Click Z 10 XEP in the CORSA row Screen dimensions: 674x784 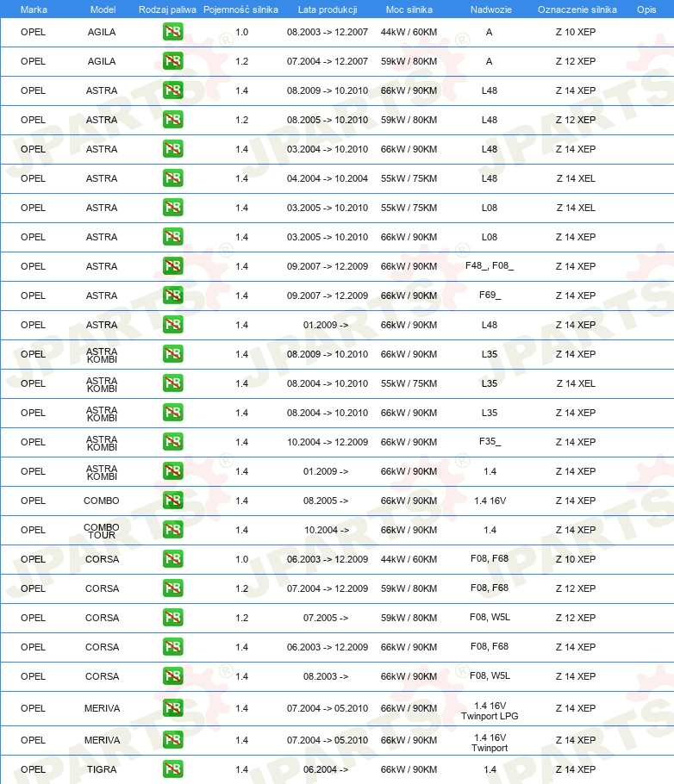[576, 559]
